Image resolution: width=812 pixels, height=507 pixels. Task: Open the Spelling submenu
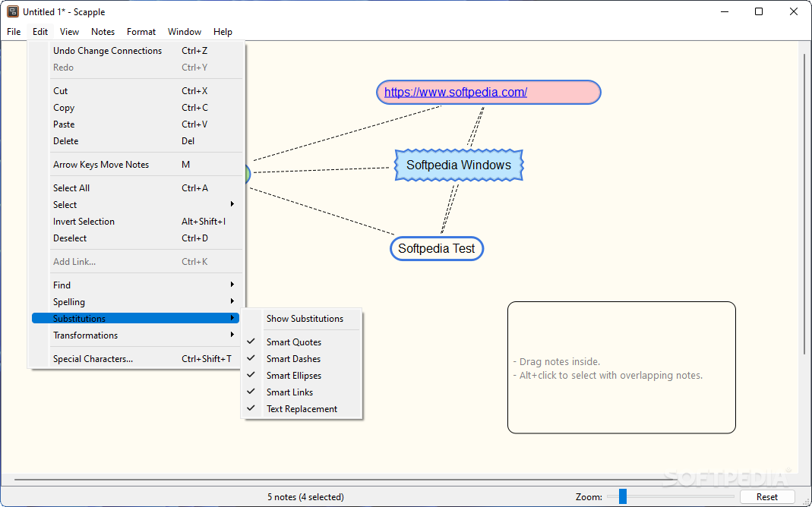tap(136, 301)
